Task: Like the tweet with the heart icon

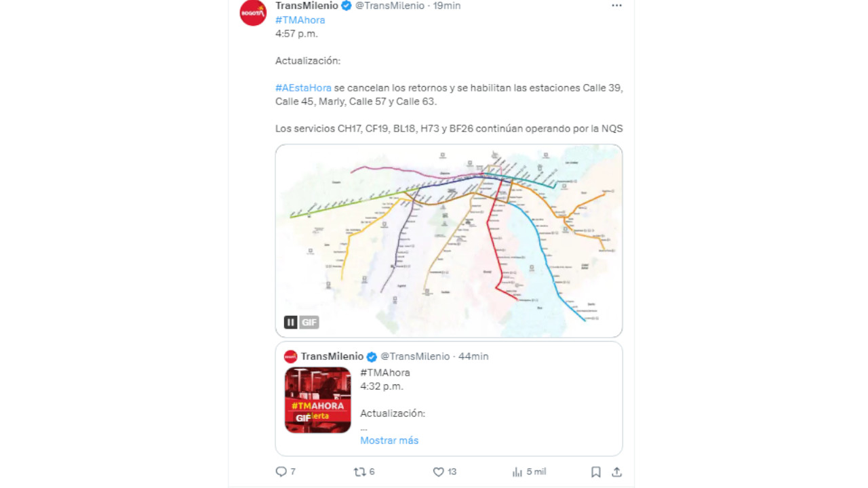Action: 438,472
